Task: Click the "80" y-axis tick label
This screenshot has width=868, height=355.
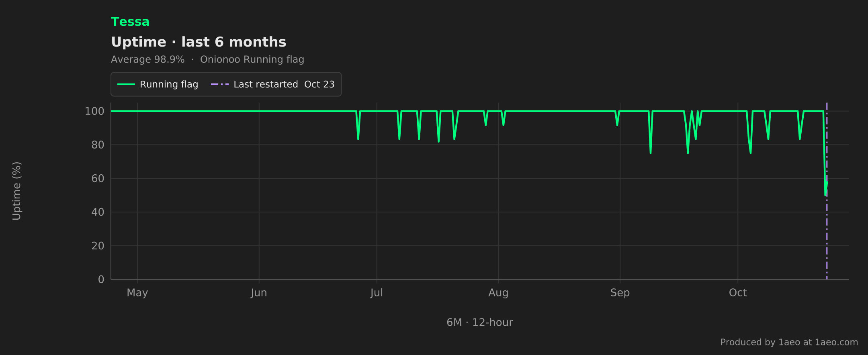Action: point(98,145)
